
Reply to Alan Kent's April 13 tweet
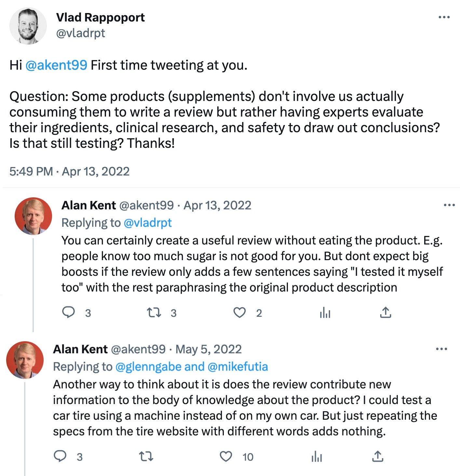pos(69,313)
